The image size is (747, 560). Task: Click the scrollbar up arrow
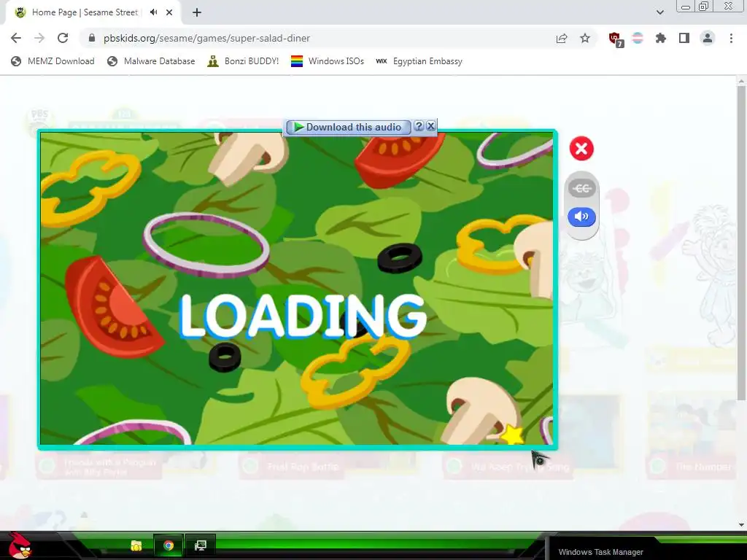(x=741, y=82)
